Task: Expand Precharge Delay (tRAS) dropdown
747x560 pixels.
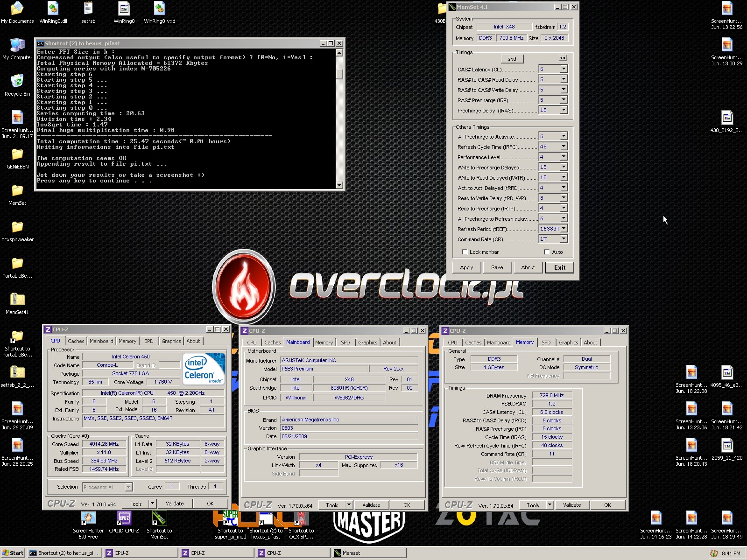Action: click(x=564, y=110)
